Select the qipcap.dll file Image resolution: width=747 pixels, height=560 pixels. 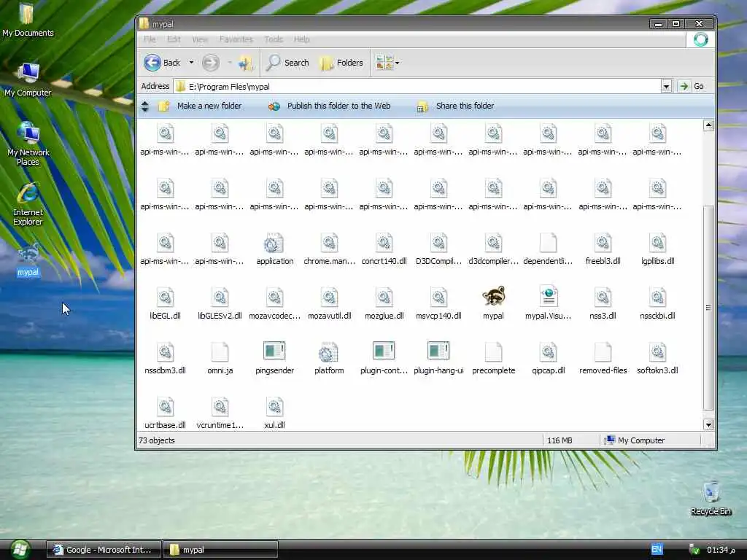click(x=548, y=357)
